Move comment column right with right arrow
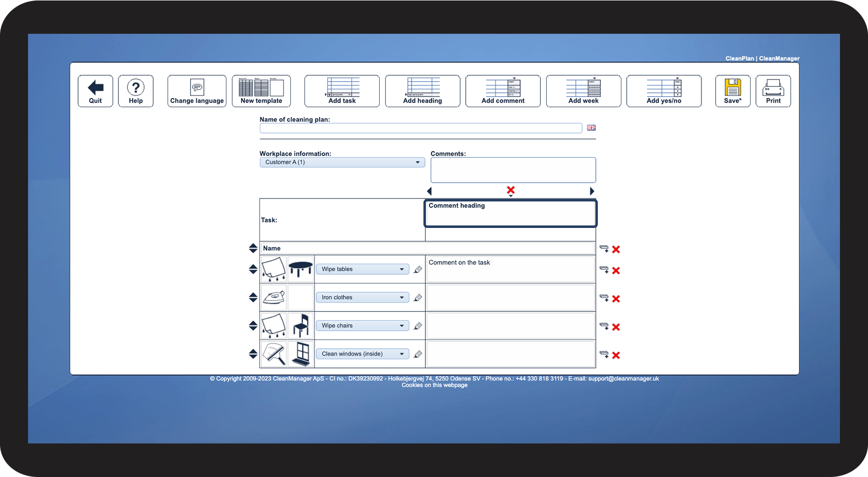This screenshot has height=477, width=868. pyautogui.click(x=592, y=191)
